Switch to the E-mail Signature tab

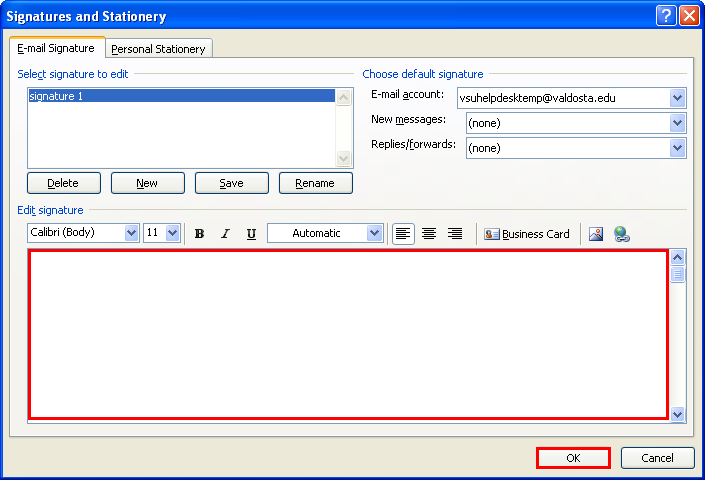pyautogui.click(x=57, y=48)
